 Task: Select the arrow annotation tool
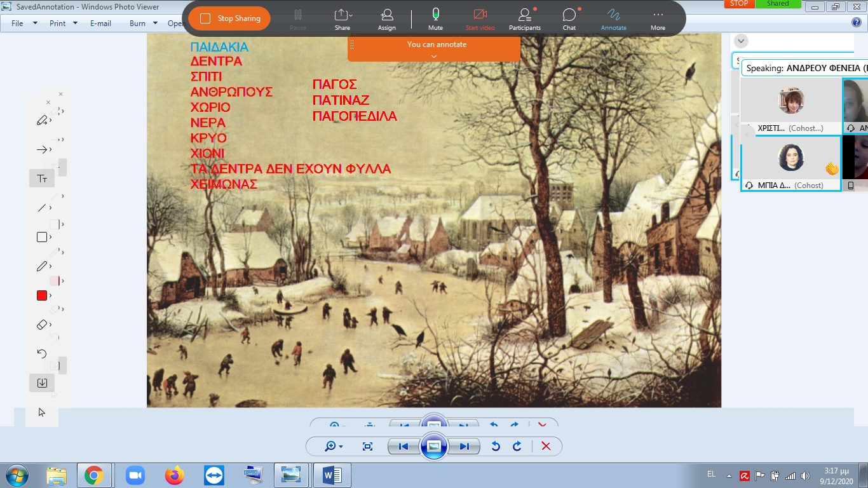click(42, 150)
